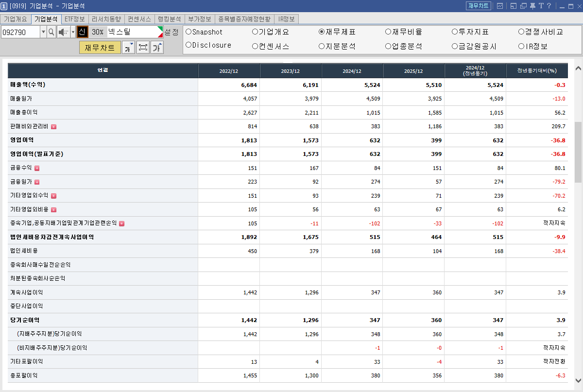Click the decrease font size icon
The width and height of the screenshot is (583, 392).
pos(128,47)
